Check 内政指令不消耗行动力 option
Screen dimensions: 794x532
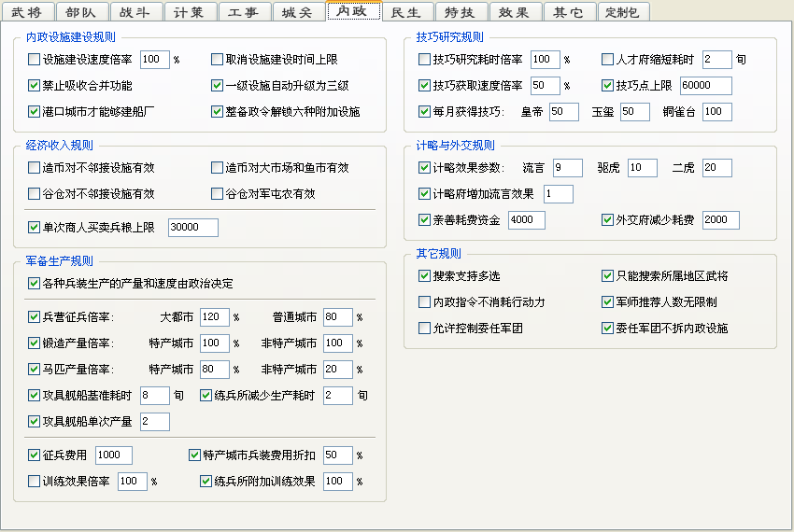click(425, 302)
